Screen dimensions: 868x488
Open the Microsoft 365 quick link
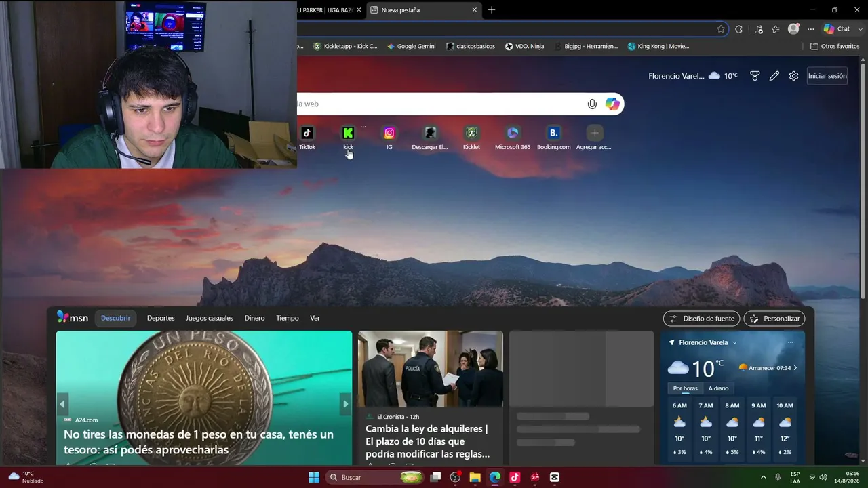tap(513, 138)
